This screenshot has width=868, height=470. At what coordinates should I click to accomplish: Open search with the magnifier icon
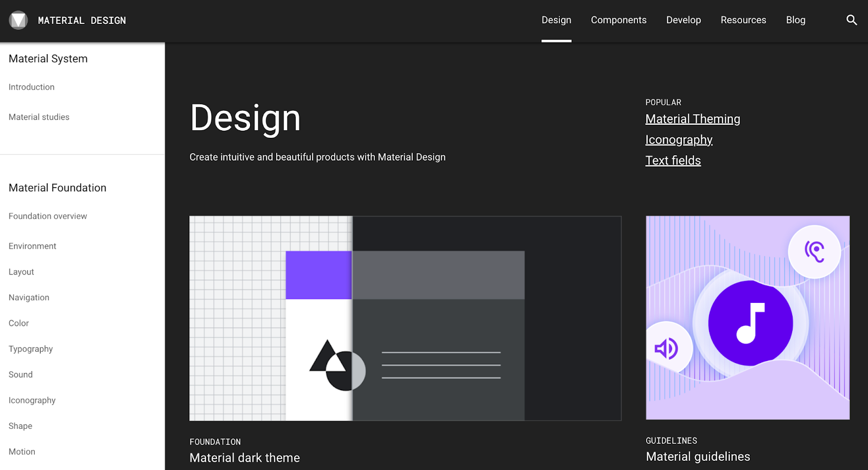[x=852, y=20]
